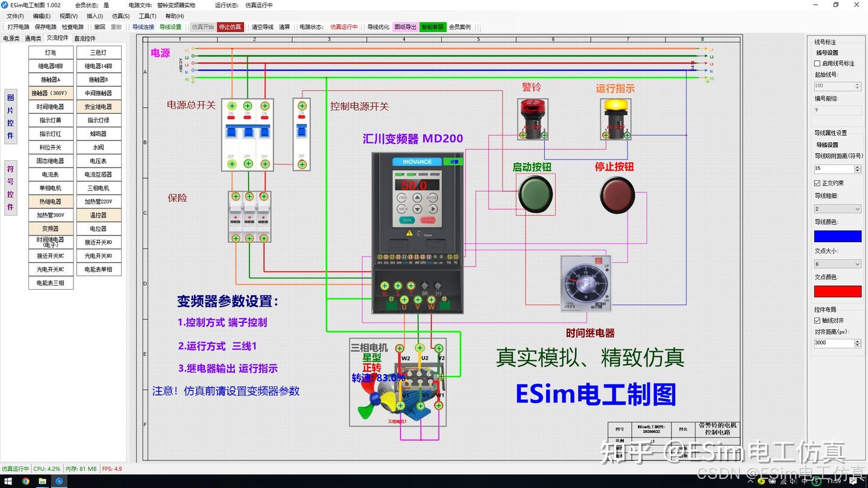Add a 蜂鸣器 component from the list
The width and height of the screenshot is (868, 488).
99,134
